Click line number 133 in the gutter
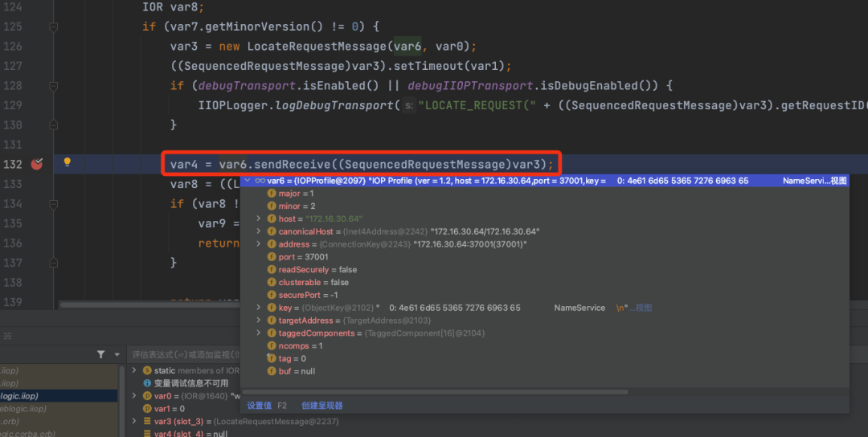 point(13,184)
